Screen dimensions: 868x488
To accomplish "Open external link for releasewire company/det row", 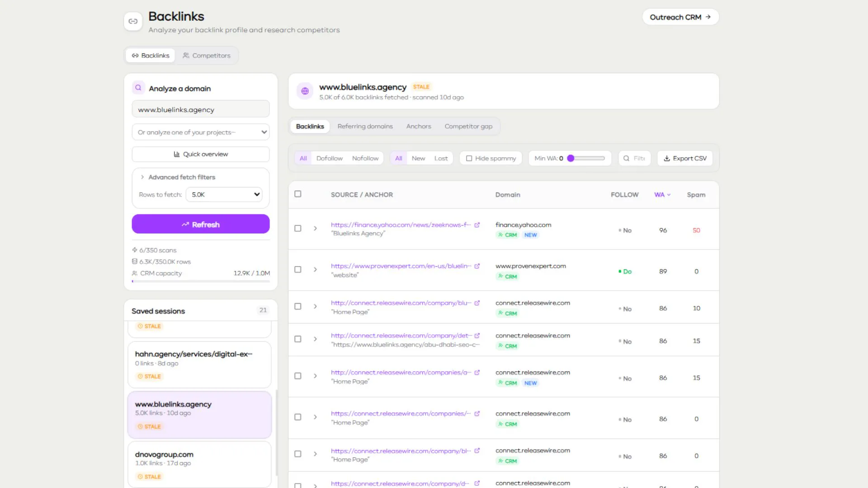I will click(477, 336).
